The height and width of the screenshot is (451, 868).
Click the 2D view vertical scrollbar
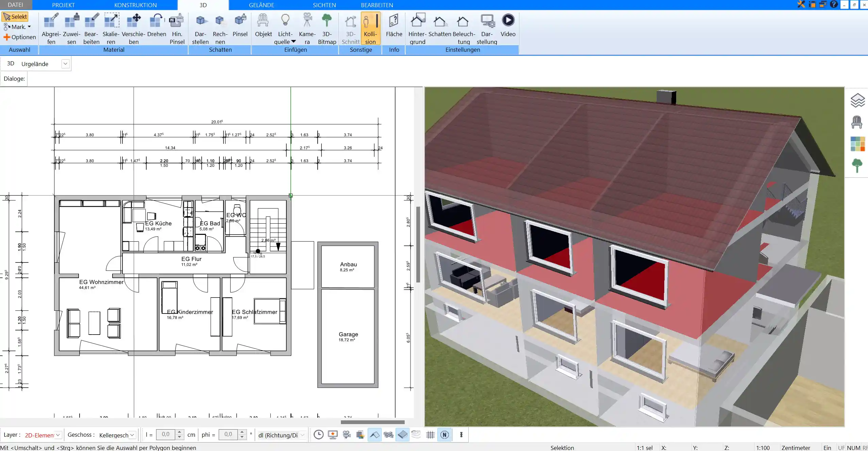418,244
